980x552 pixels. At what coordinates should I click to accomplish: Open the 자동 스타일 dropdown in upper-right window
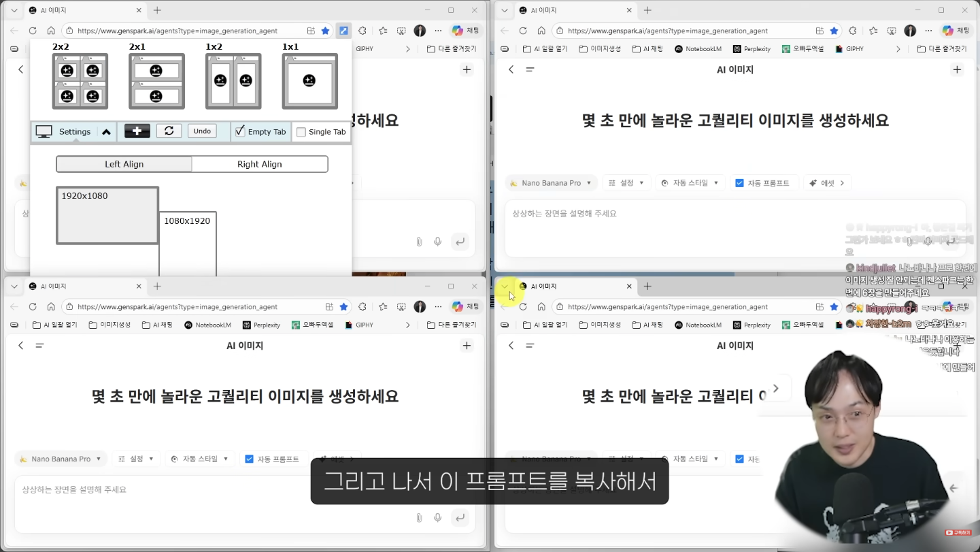click(690, 183)
